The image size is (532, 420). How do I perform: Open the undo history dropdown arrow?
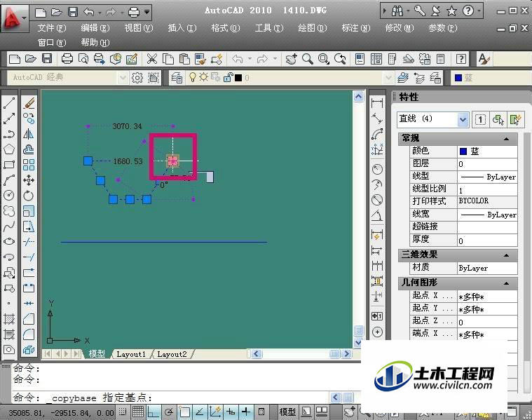click(x=100, y=13)
